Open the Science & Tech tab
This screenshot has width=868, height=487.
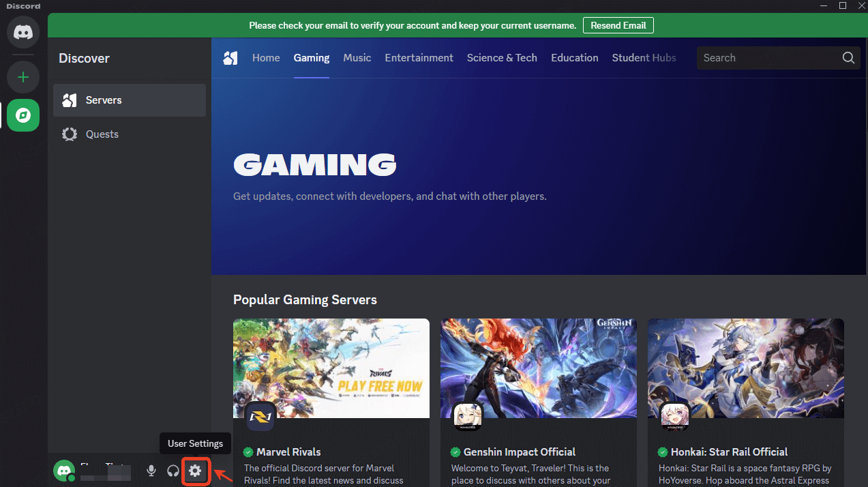[x=502, y=58]
